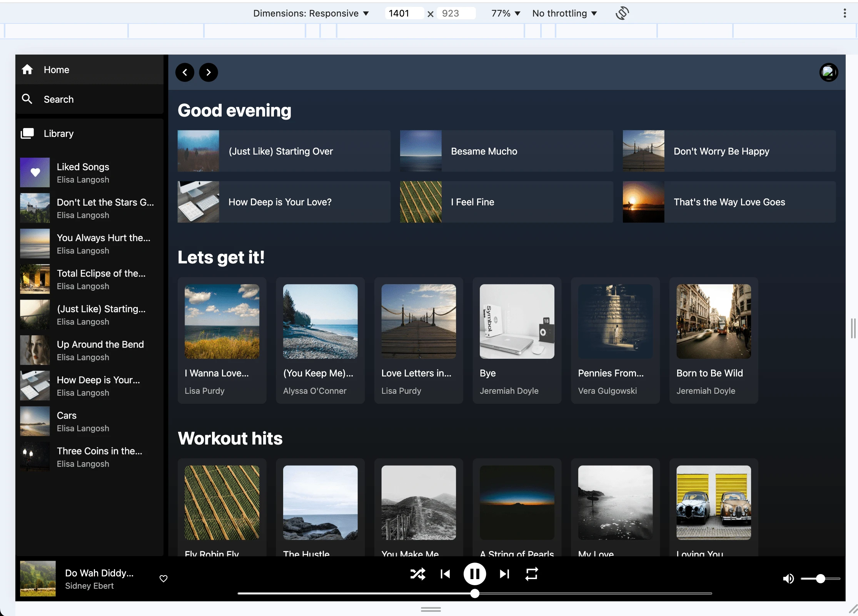Drag the playback progress slider
Image resolution: width=858 pixels, height=616 pixels.
pyautogui.click(x=475, y=593)
